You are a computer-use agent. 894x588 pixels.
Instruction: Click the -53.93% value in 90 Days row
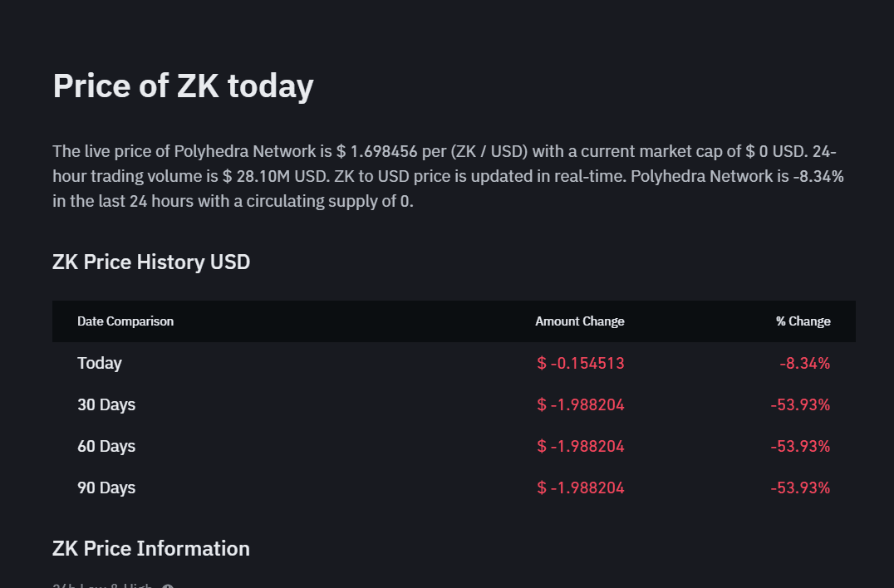tap(800, 488)
